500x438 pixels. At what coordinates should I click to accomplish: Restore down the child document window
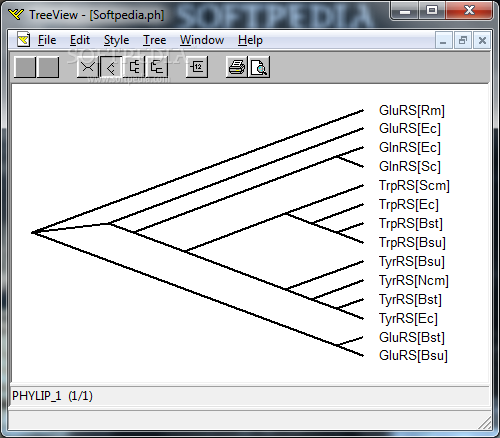[x=463, y=41]
